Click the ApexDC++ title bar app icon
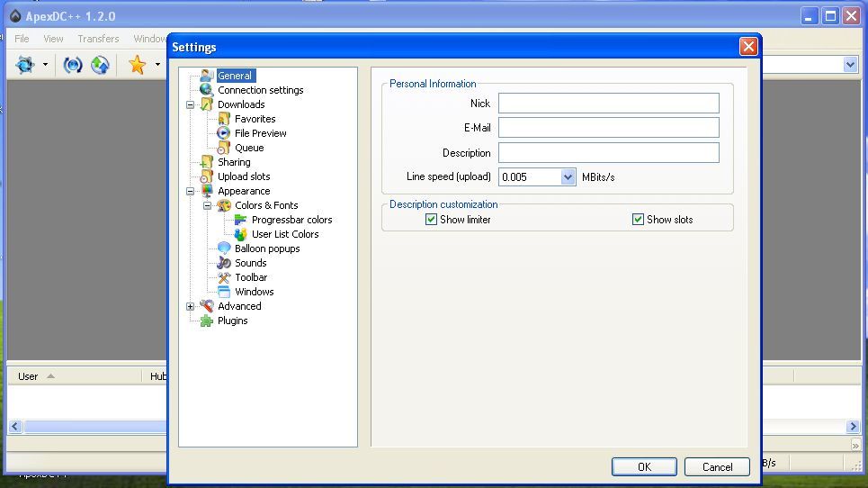The height and width of the screenshot is (488, 868). tap(15, 16)
